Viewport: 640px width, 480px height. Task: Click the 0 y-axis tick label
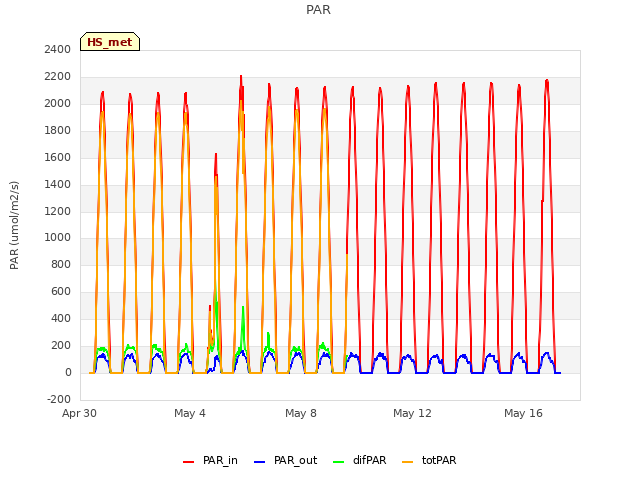pyautogui.click(x=68, y=372)
